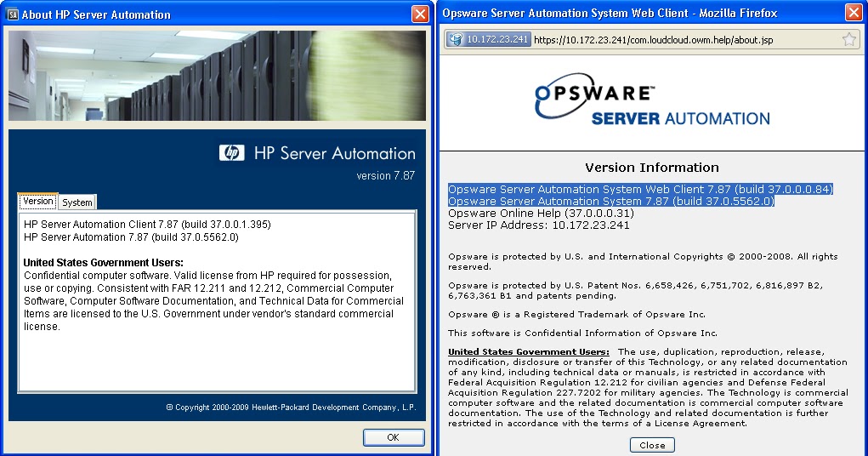
Task: Click underlined 'United States Government Users:' in web client
Action: point(529,352)
